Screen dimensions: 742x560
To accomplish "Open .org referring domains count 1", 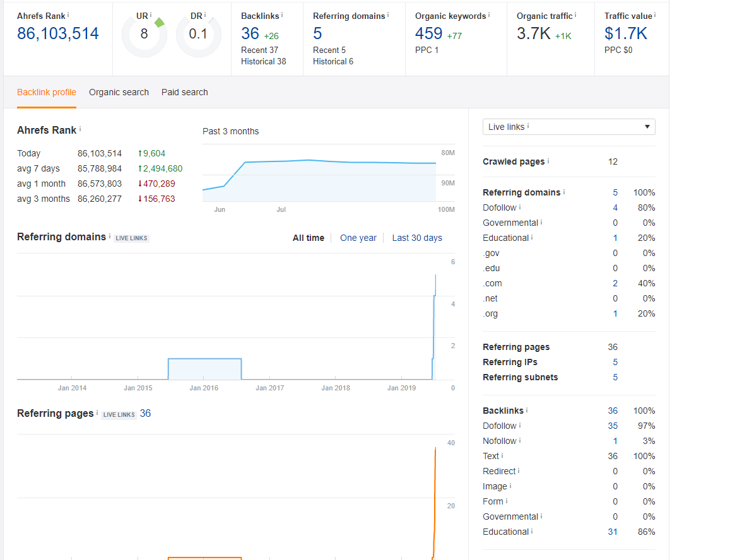I will tap(615, 313).
